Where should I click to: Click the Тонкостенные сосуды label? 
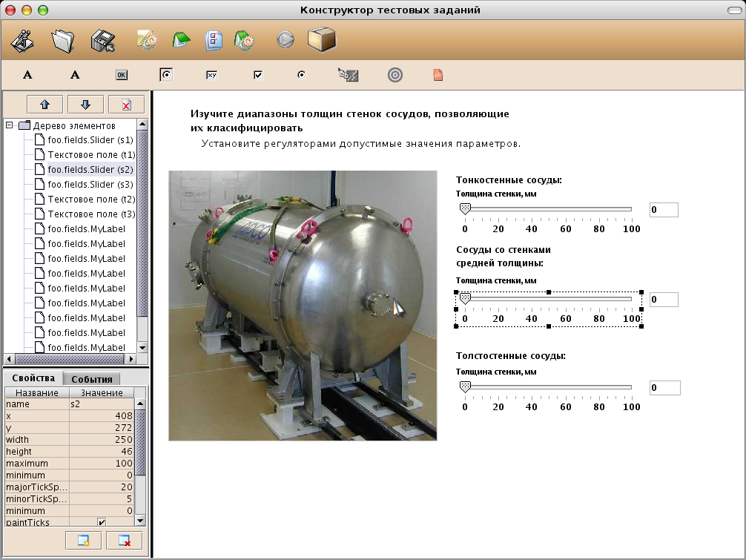509,179
